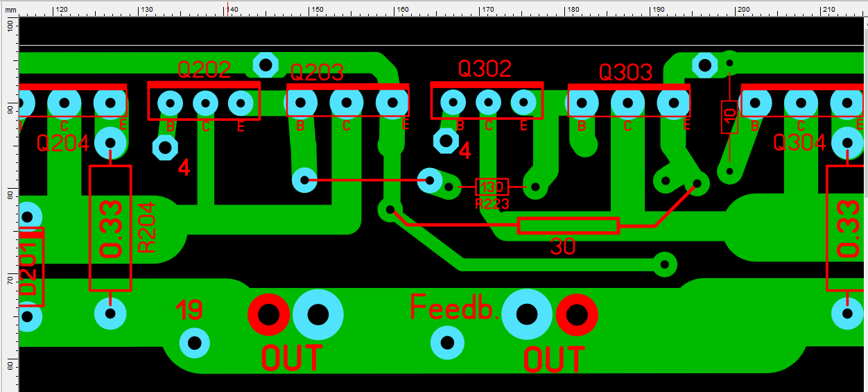Click the Q302 emitter (E) pad
The width and height of the screenshot is (868, 392).
point(523,103)
